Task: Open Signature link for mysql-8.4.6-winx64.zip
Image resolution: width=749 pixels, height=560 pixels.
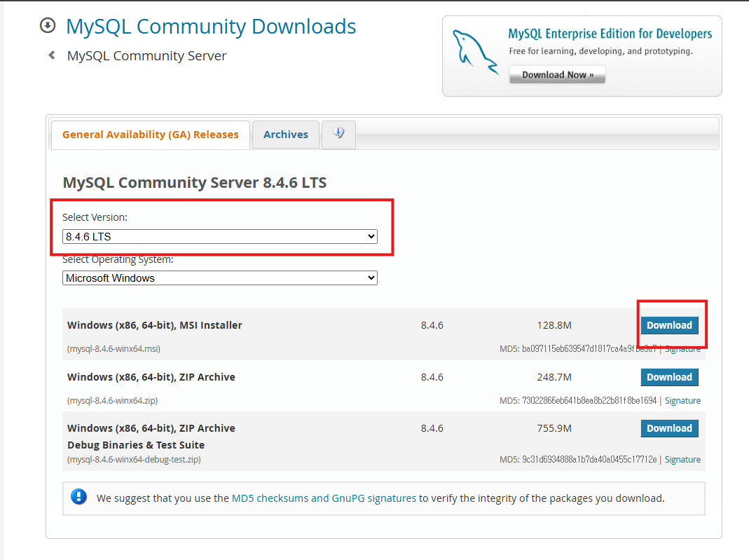Action: point(682,400)
